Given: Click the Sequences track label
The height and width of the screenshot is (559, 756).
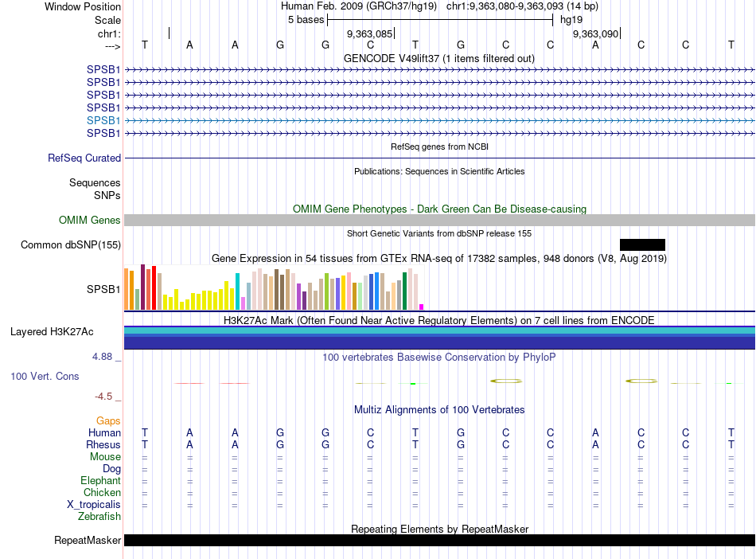Looking at the screenshot, I should click(95, 183).
